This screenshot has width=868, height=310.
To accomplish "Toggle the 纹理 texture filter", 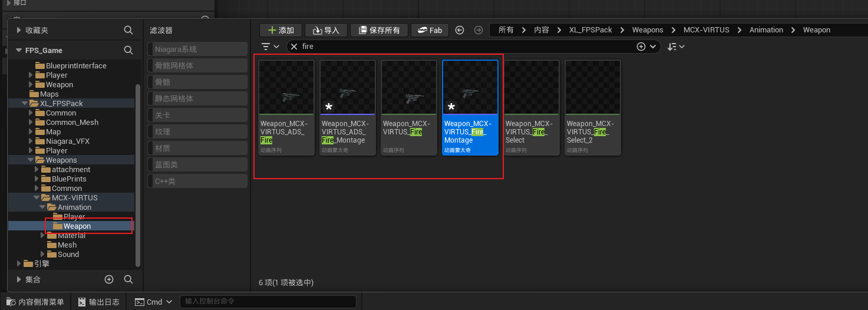I will pos(197,131).
